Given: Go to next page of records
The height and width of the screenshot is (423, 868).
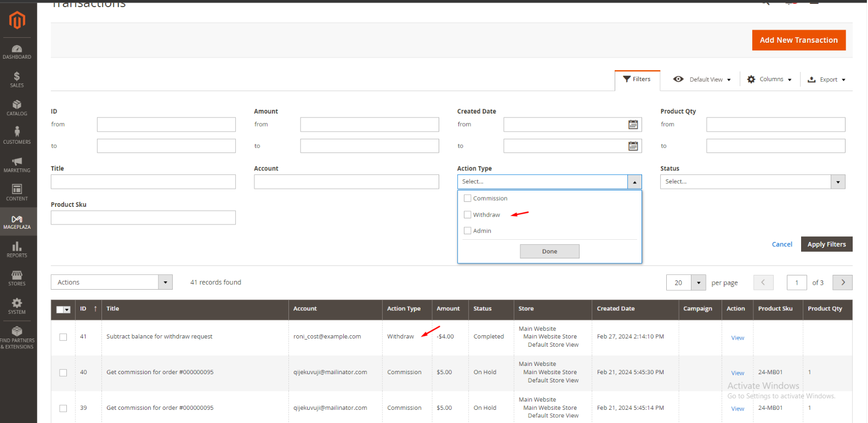Looking at the screenshot, I should (842, 283).
